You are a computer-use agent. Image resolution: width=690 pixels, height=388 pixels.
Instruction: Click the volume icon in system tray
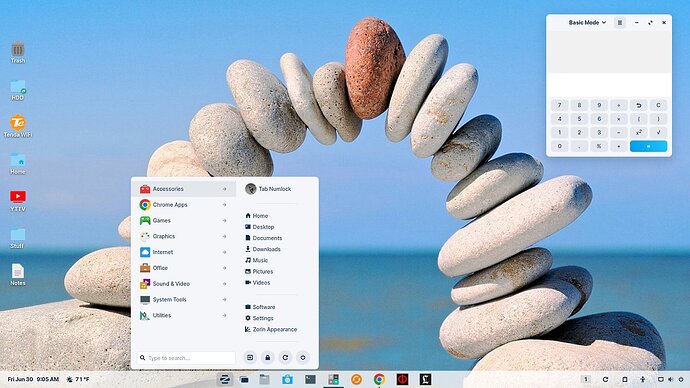click(671, 379)
